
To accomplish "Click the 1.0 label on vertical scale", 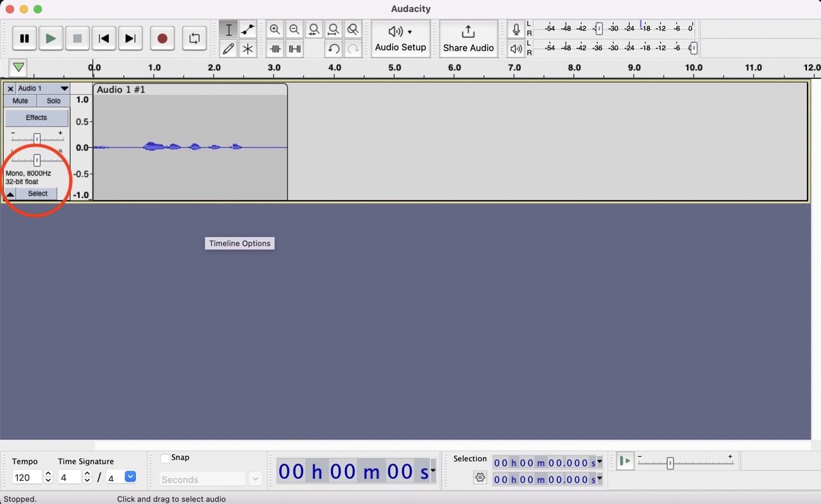I will [82, 99].
